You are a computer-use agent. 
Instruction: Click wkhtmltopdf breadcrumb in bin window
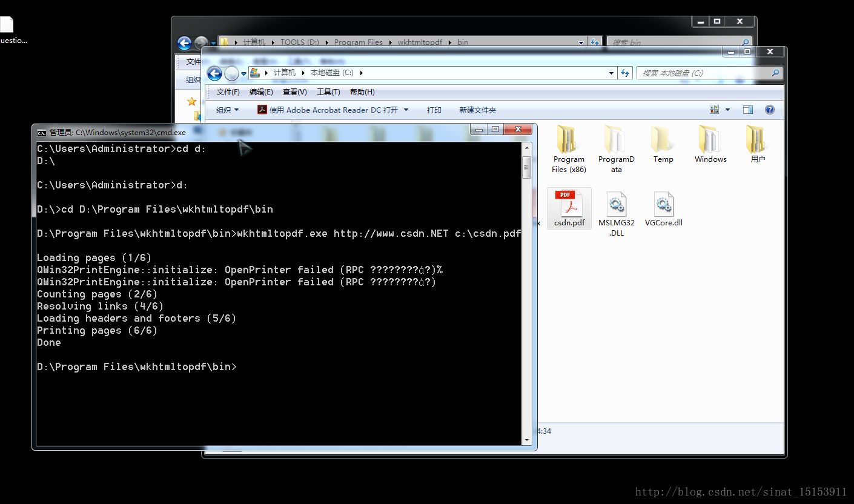pos(420,42)
